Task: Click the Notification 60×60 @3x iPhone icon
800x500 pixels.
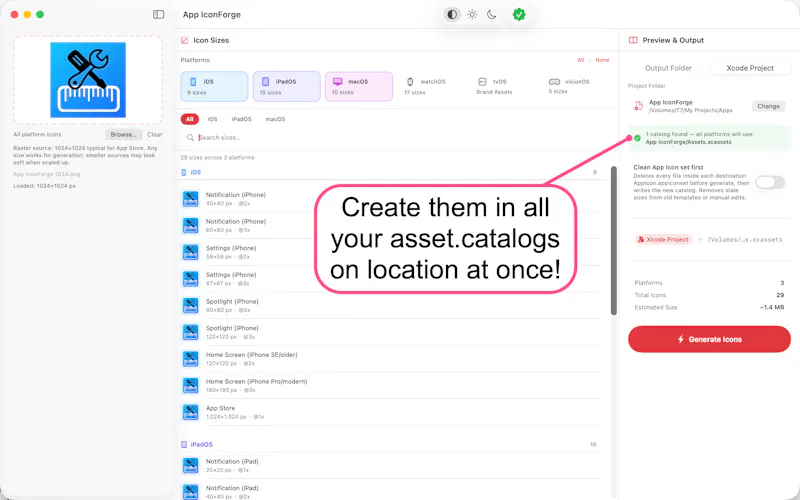Action: click(x=191, y=226)
